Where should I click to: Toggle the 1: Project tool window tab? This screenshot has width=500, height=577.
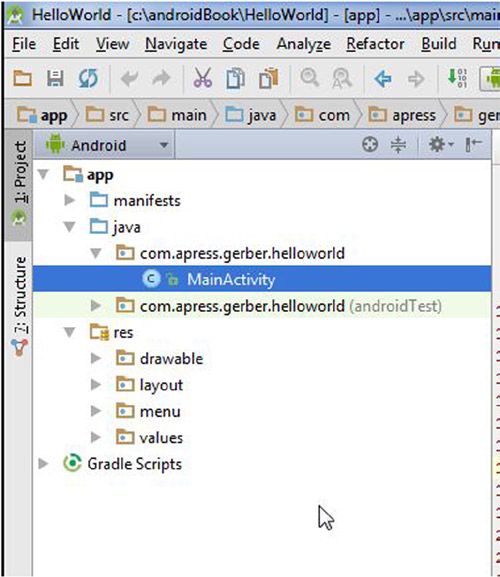click(x=19, y=184)
